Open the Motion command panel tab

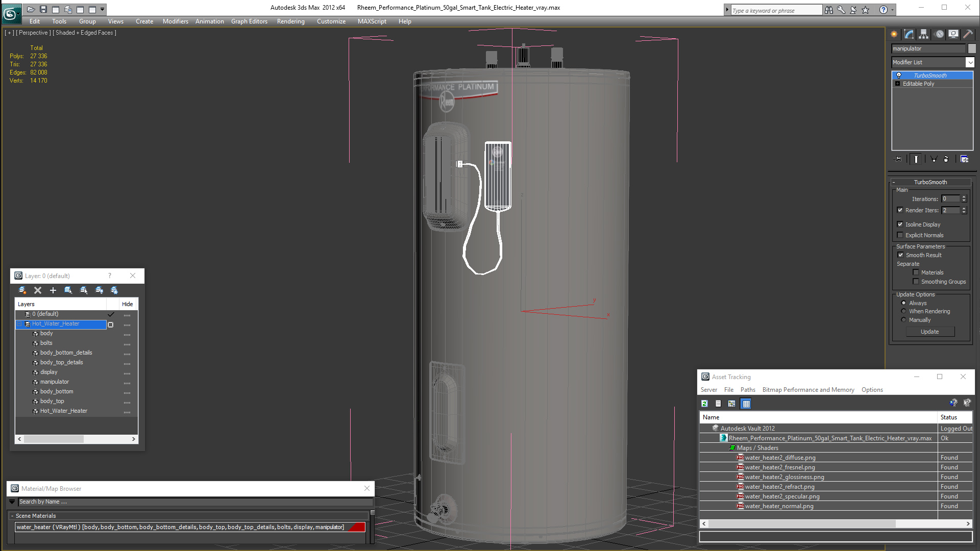coord(939,34)
